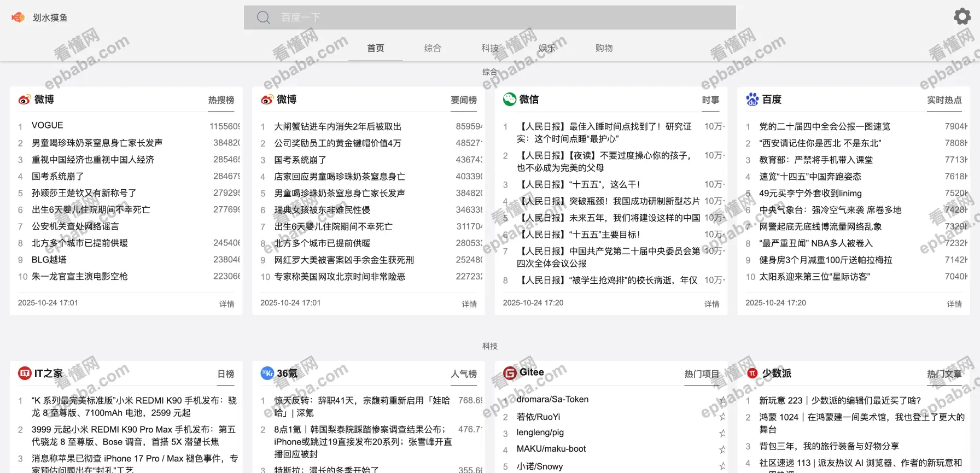Focus the 百度一下 search box

coord(490,17)
